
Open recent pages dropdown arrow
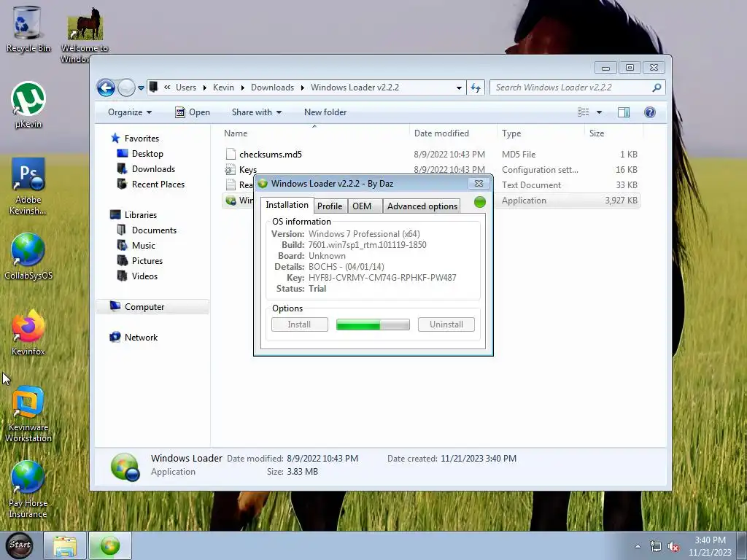click(141, 88)
